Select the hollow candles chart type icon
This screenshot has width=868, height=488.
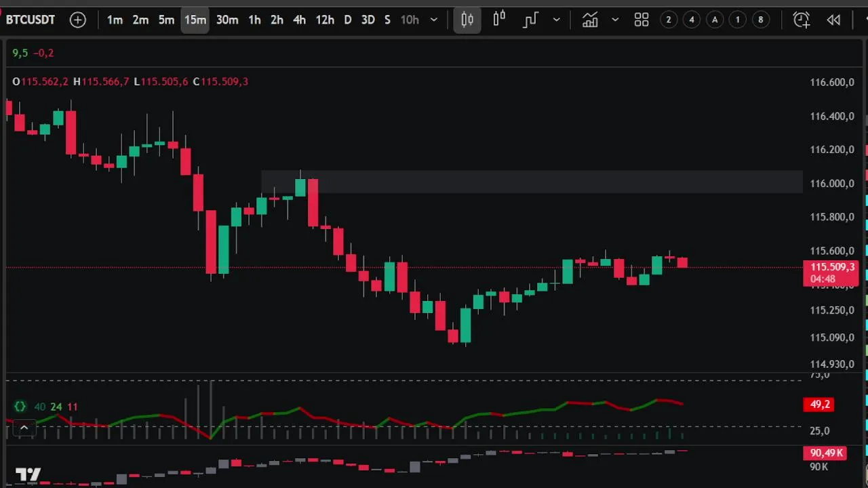pyautogui.click(x=499, y=20)
